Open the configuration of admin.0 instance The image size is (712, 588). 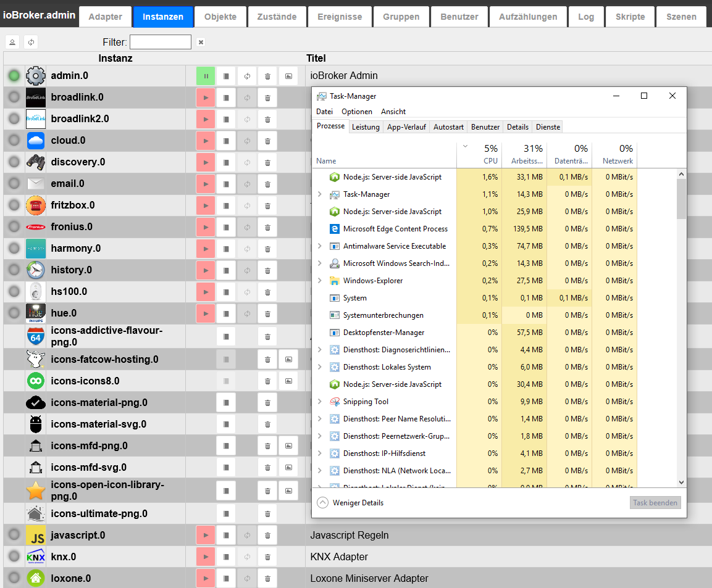tap(226, 76)
